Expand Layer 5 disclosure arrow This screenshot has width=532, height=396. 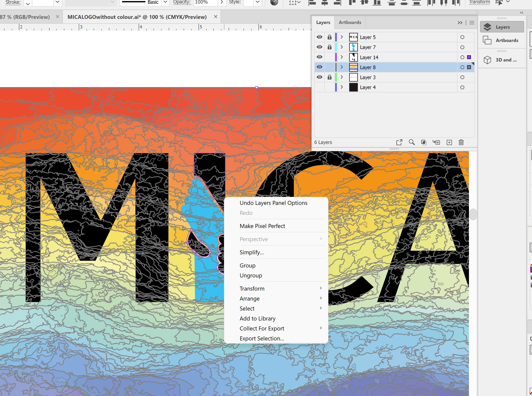[342, 37]
